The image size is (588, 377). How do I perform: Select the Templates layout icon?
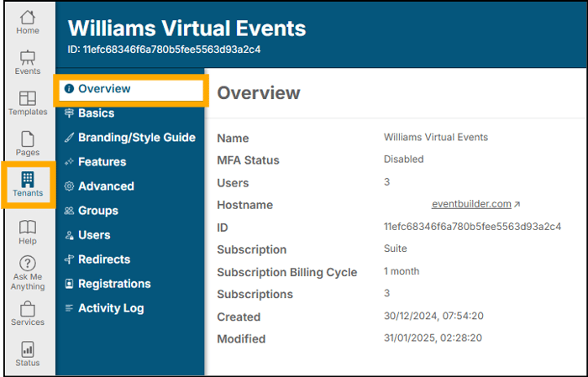point(28,98)
